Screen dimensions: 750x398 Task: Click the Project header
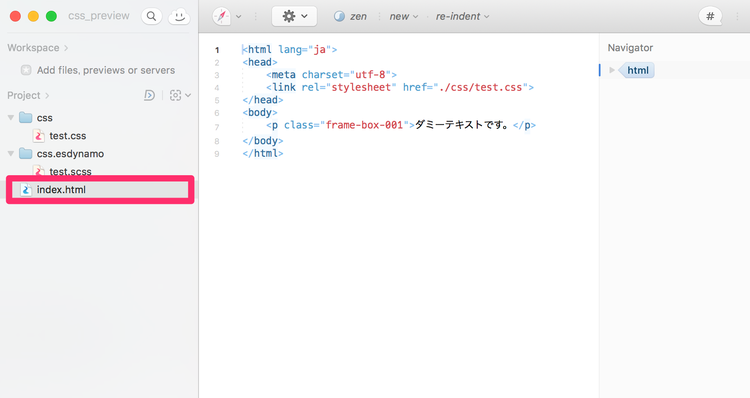[28, 95]
